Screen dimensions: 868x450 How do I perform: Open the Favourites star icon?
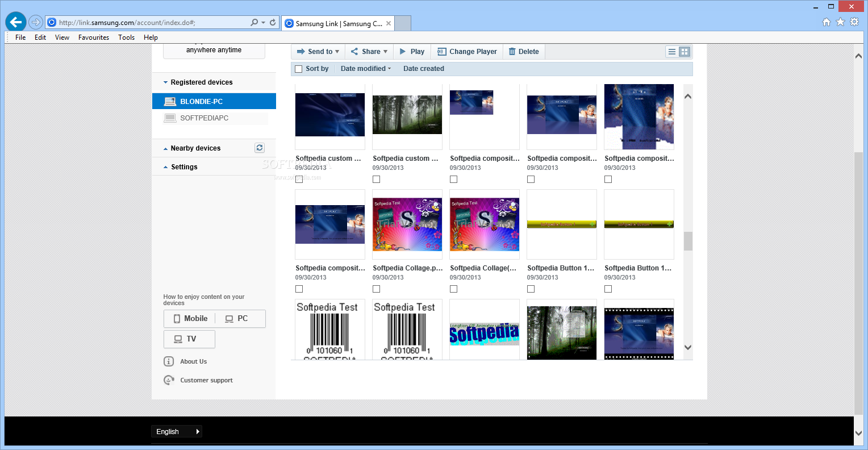coord(840,22)
